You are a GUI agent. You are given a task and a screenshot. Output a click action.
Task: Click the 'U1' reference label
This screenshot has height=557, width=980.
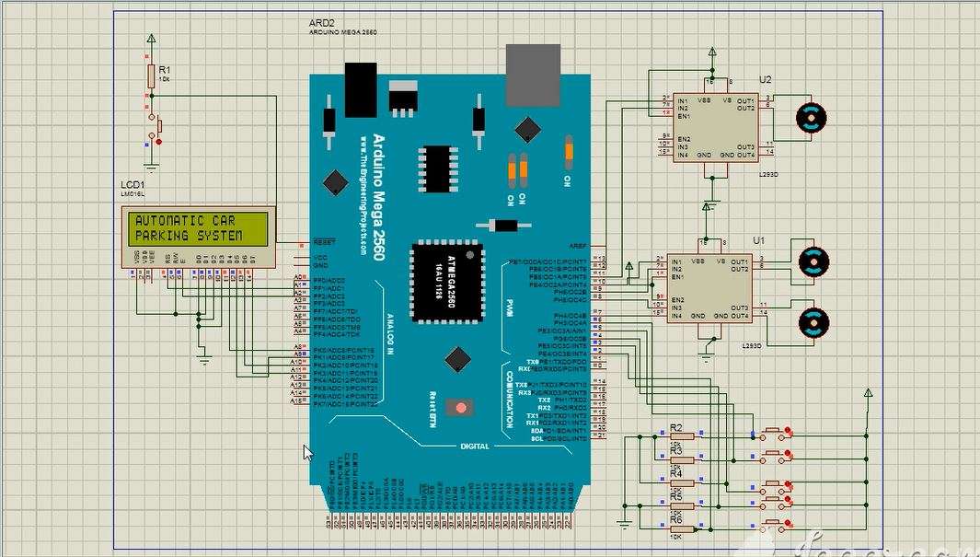758,240
